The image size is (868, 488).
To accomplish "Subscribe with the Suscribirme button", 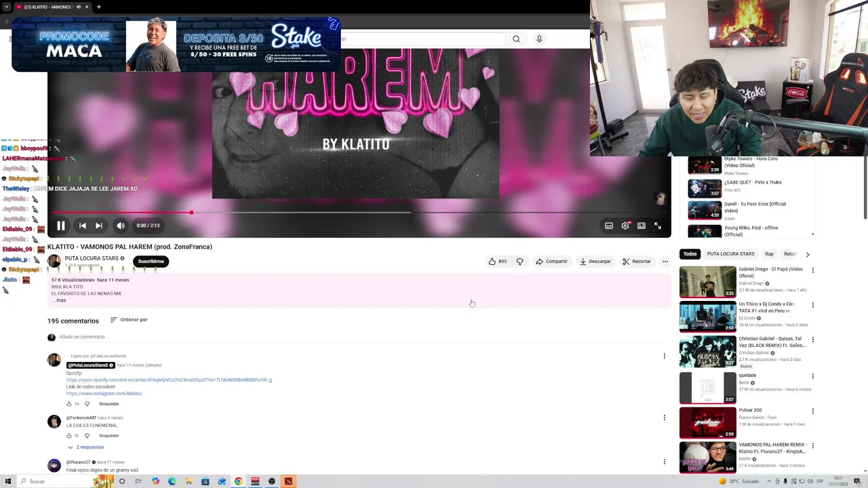I will (x=151, y=262).
